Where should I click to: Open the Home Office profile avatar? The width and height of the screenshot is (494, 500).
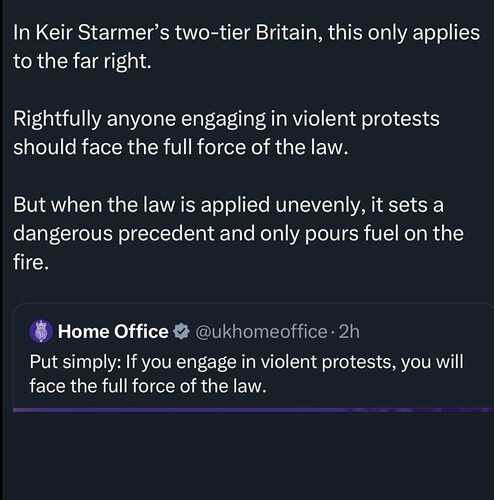(41, 331)
